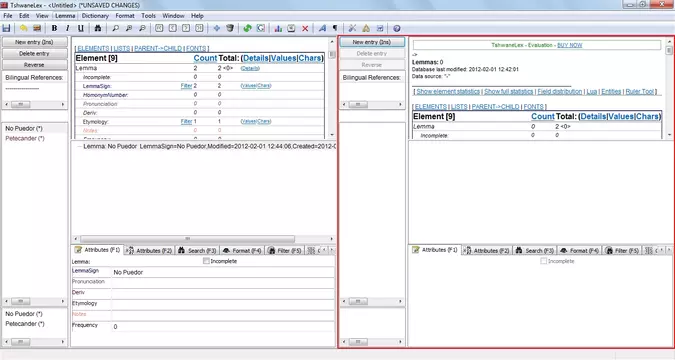Click the Frequency field showing 0
The image size is (675, 360).
pos(223,327)
